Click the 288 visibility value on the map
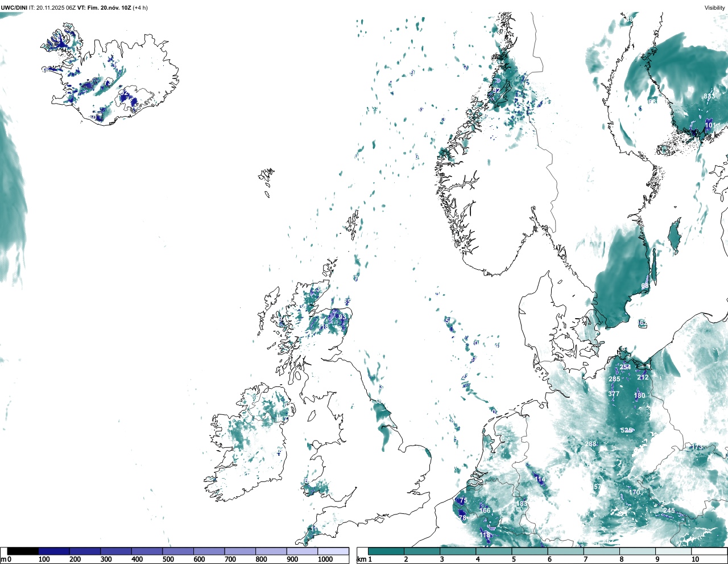Screen dimensions: 728x564 click(x=591, y=444)
